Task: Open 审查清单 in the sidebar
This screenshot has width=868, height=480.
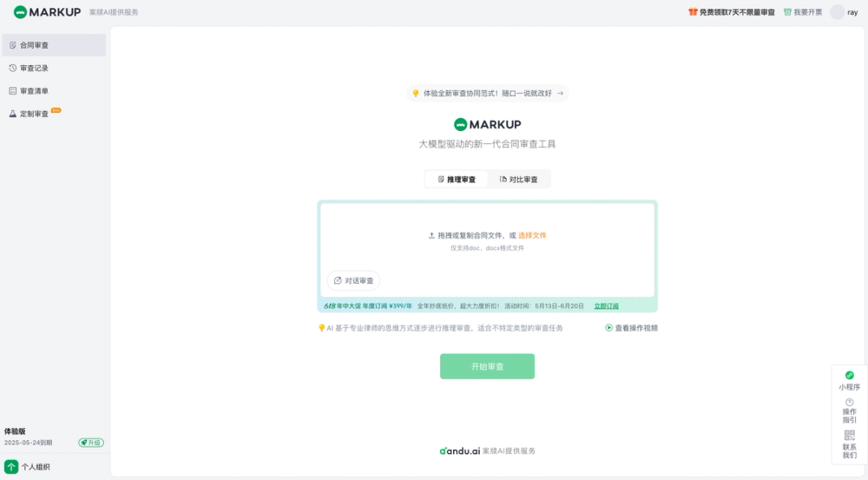Action: [54, 91]
